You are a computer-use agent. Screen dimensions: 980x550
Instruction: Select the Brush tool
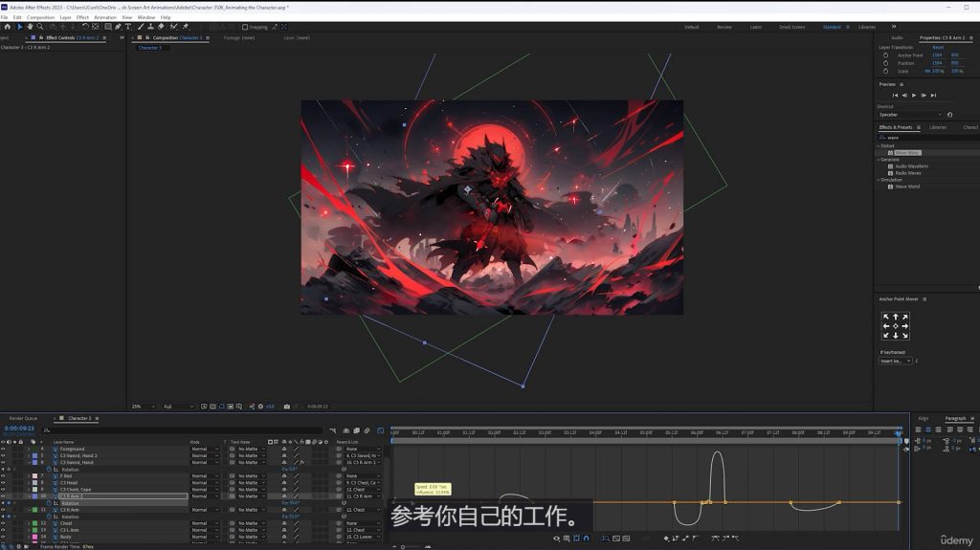coord(141,27)
